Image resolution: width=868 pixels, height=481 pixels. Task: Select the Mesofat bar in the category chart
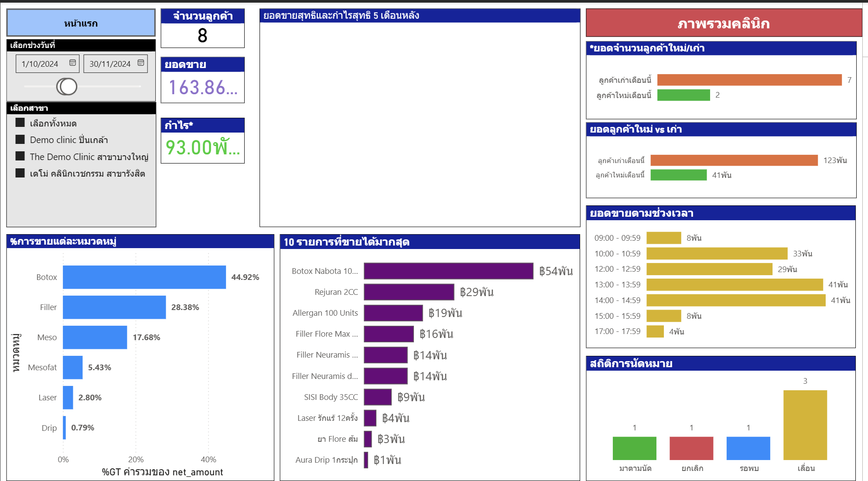72,367
